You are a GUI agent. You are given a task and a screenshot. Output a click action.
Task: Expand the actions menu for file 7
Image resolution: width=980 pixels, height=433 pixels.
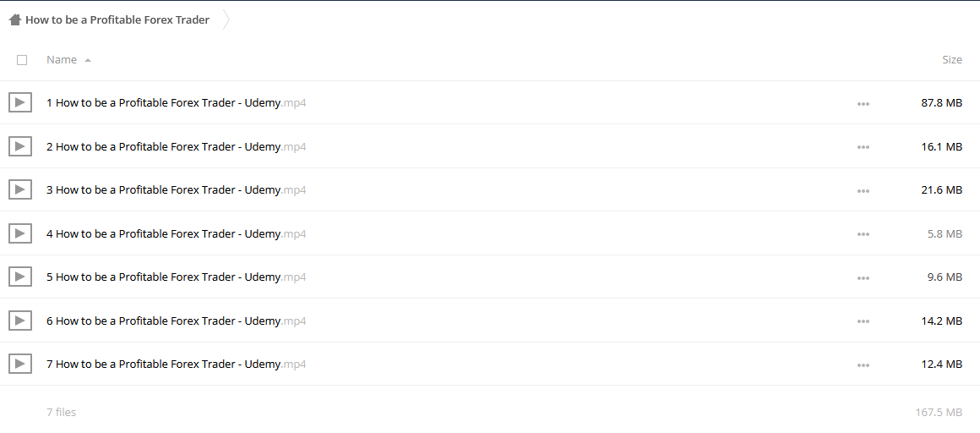(863, 364)
